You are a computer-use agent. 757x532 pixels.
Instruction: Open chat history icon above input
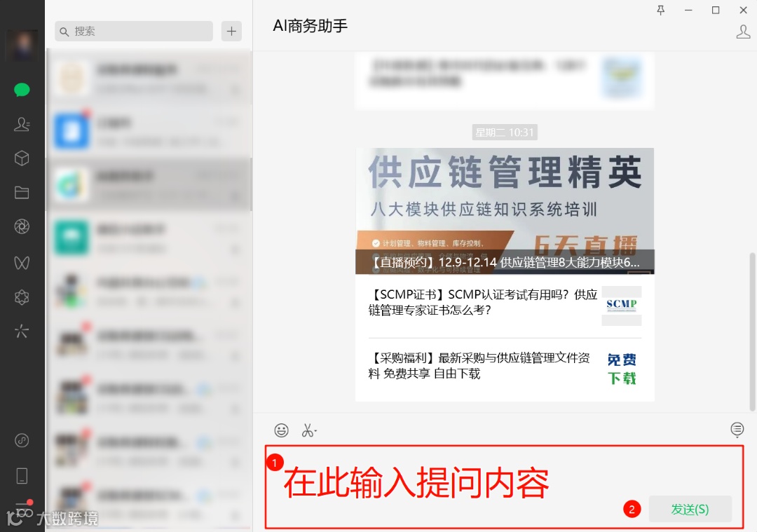[737, 429]
